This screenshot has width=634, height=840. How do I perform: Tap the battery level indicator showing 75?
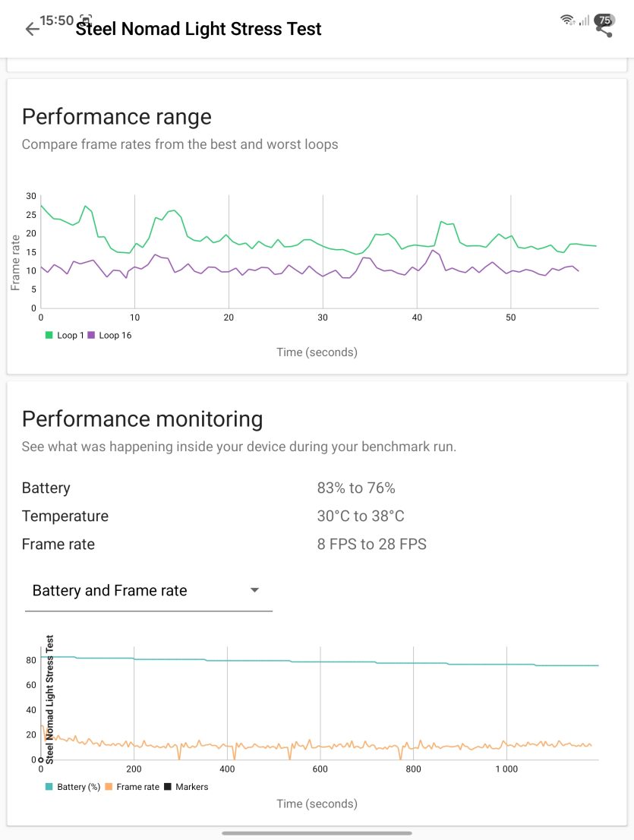[604, 21]
